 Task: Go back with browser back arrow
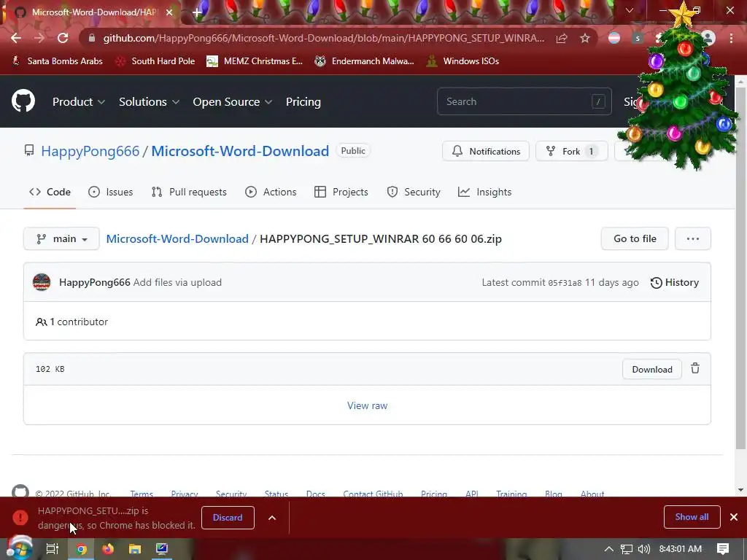coord(16,38)
